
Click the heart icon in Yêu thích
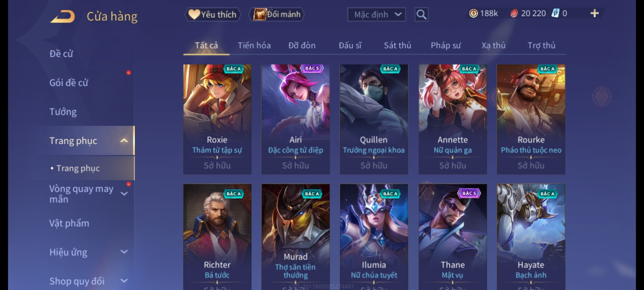click(x=194, y=14)
